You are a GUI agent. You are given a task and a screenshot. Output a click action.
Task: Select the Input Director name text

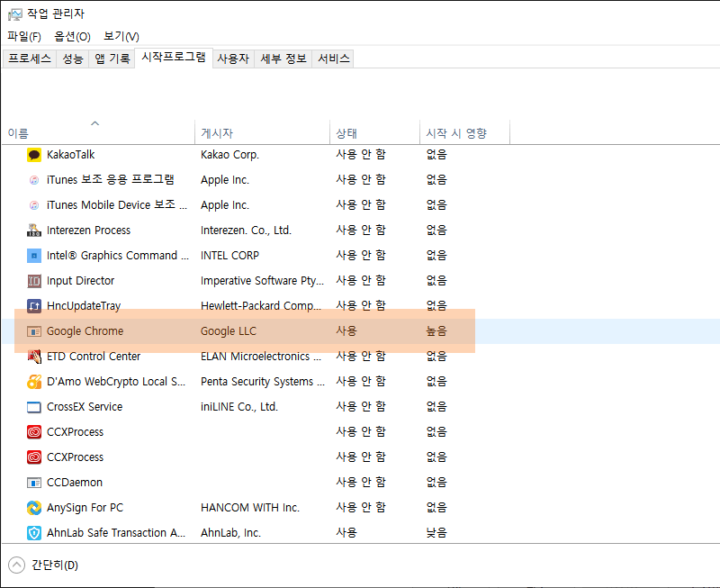click(80, 281)
